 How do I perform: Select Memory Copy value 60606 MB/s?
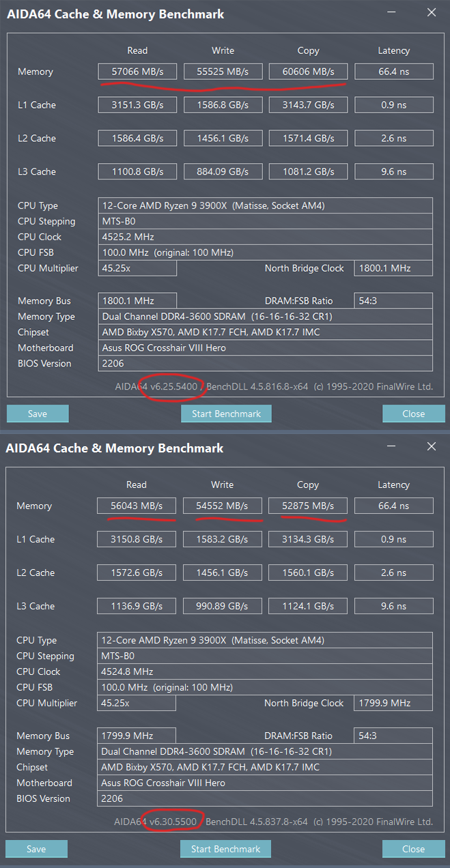(308, 72)
